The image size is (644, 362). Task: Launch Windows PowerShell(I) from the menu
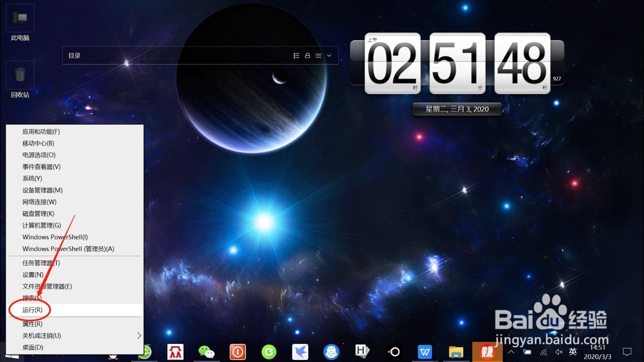pyautogui.click(x=75, y=237)
